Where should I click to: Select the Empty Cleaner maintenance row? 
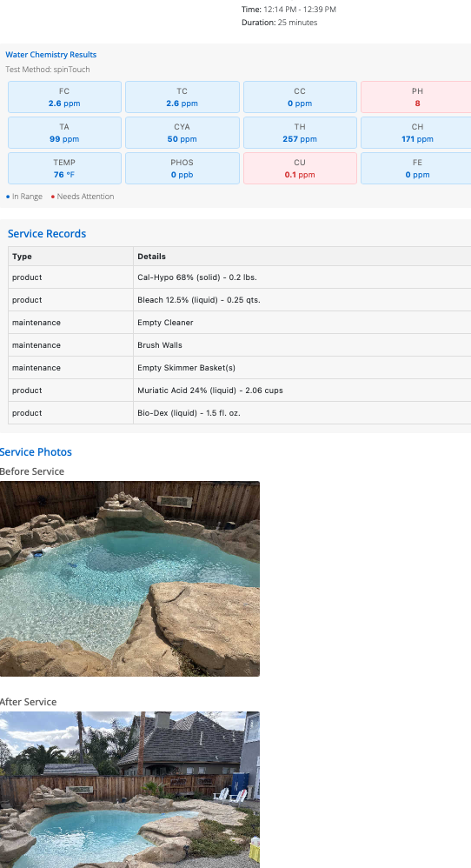pyautogui.click(x=239, y=323)
